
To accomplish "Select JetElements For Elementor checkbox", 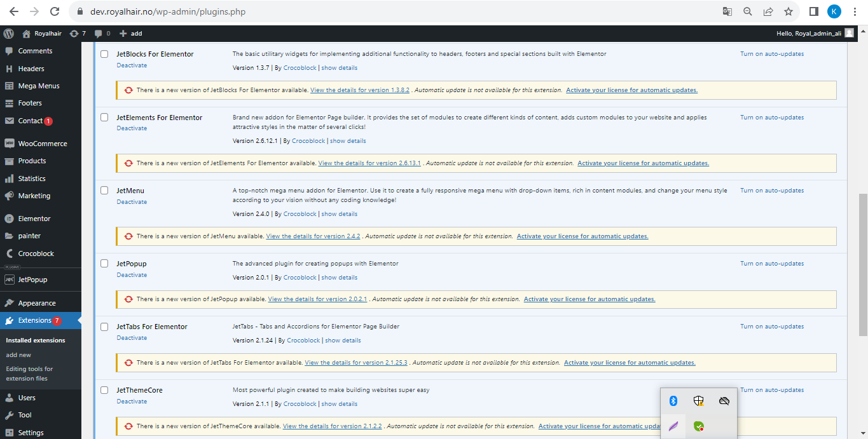I will 104,118.
